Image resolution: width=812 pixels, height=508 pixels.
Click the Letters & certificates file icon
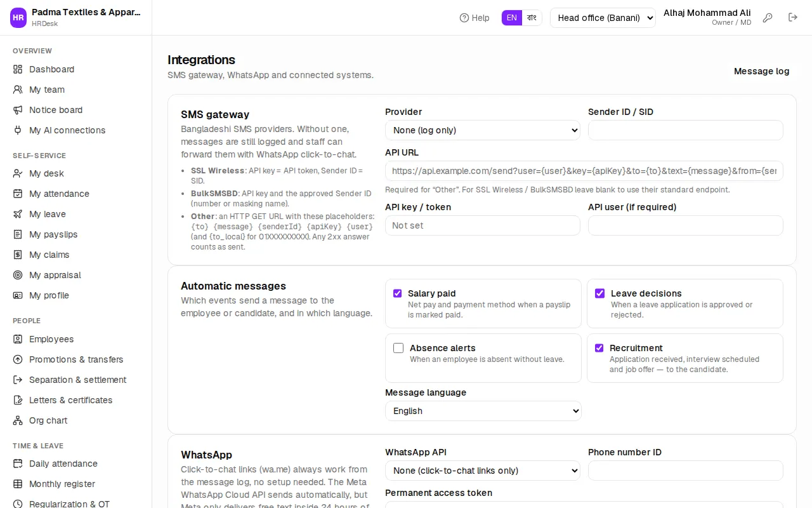pos(18,400)
